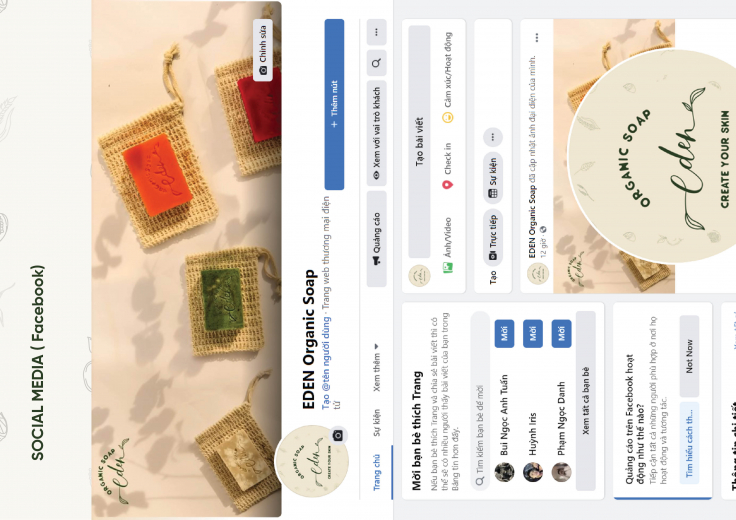The height and width of the screenshot is (520, 736).
Task: Click the Ảnh/Video photo icon
Action: click(448, 268)
